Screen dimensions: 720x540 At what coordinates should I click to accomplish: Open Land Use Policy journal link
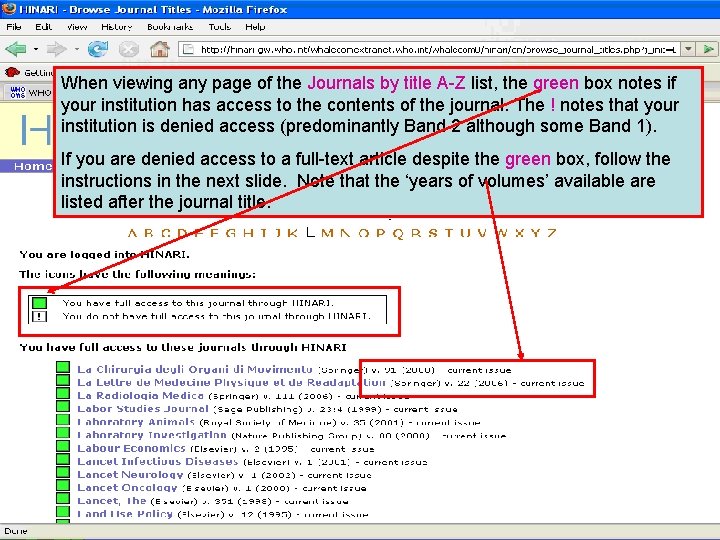(125, 514)
